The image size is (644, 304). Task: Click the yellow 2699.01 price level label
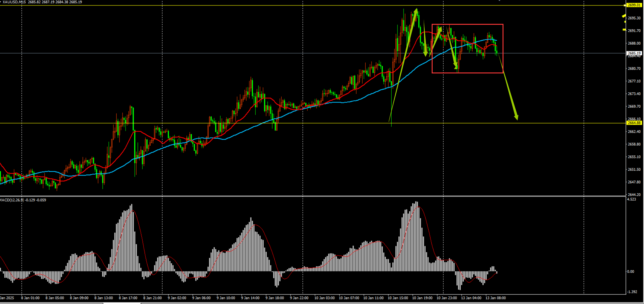coord(634,5)
